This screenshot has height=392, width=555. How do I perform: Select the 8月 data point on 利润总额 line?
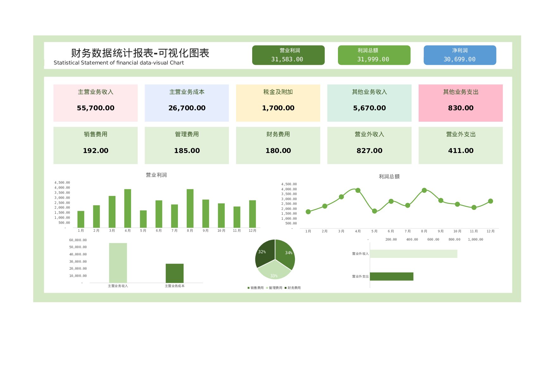tap(424, 190)
